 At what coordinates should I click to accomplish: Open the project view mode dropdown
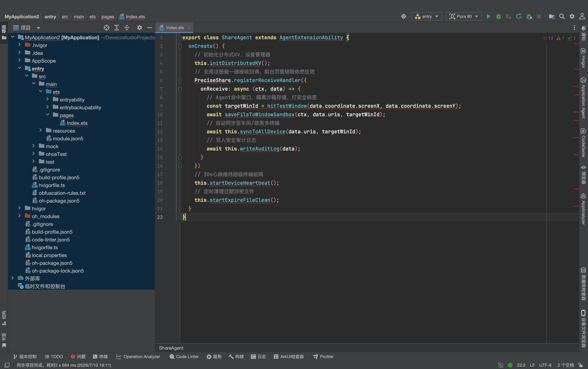pos(38,28)
